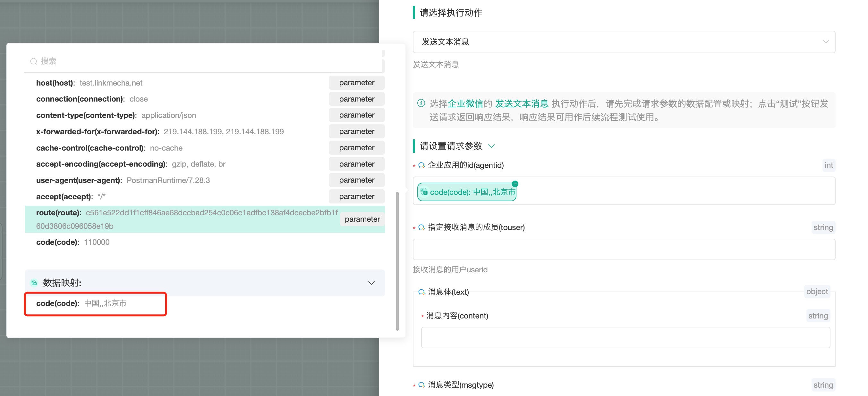
Task: Select the accept(accept) */* row
Action: (205, 196)
